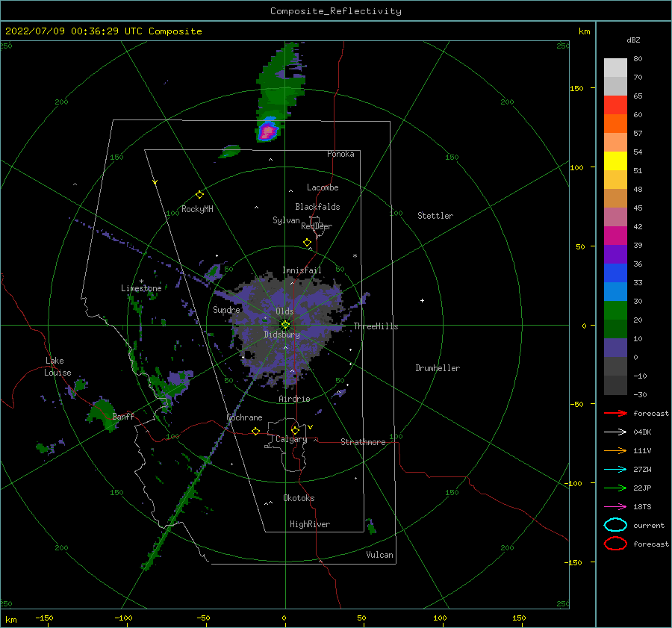Click the Lacombe city label

point(323,187)
